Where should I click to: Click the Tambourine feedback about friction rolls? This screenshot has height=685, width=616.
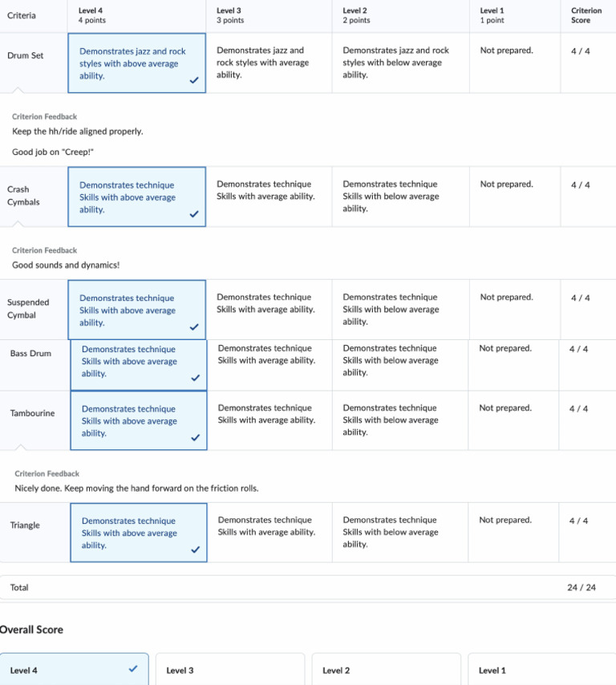[x=136, y=488]
